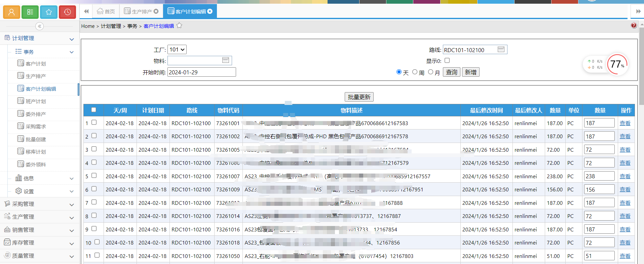The width and height of the screenshot is (644, 264).
Task: Open the blue star favorites button
Action: (49, 12)
